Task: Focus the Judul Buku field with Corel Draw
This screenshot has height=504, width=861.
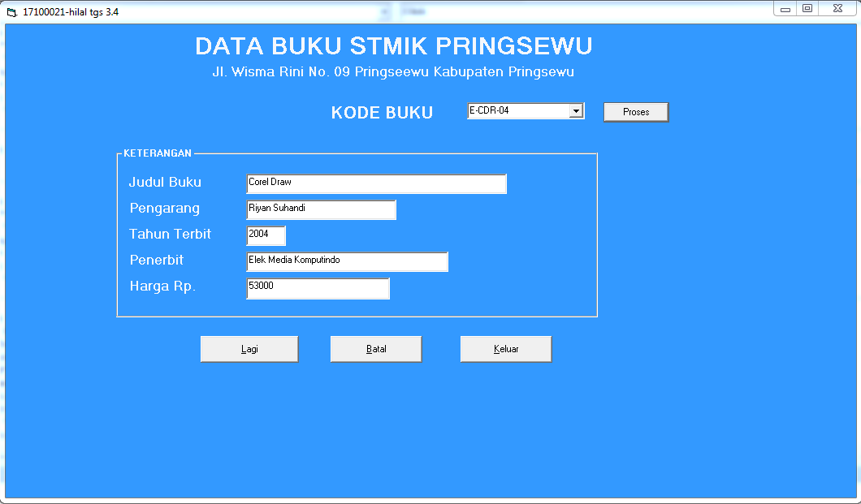Action: 376,183
